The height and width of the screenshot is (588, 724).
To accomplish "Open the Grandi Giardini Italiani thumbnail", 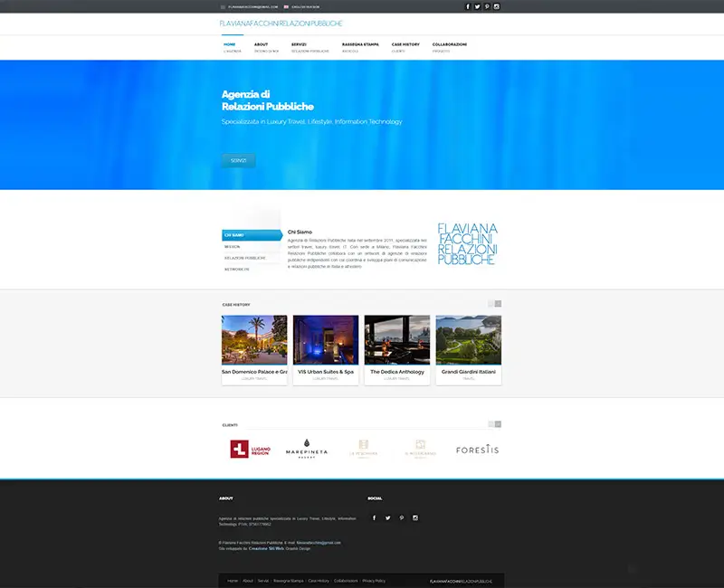I will (469, 340).
